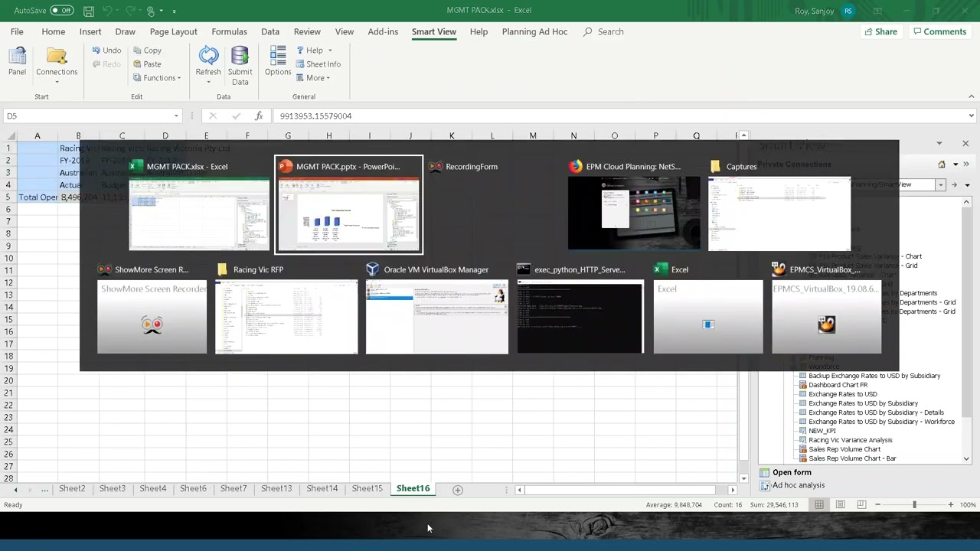Click the Comments button
The width and height of the screenshot is (980, 551).
pos(939,31)
